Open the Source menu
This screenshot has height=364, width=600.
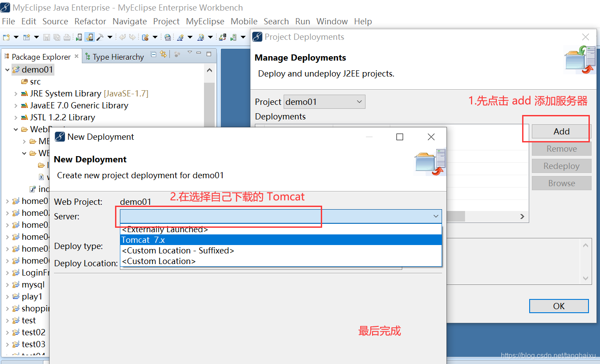55,21
